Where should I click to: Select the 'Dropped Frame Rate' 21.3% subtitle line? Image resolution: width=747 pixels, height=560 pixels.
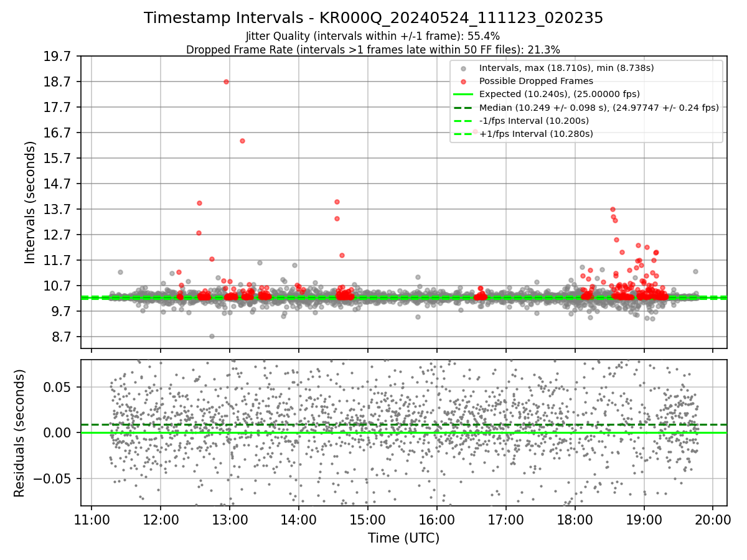click(373, 49)
